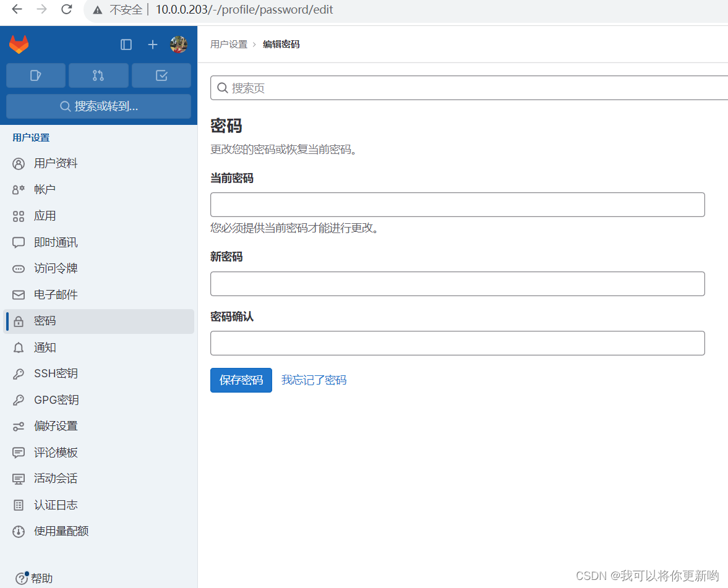The image size is (728, 588).
Task: Click the GitLab fox logo
Action: (x=19, y=45)
